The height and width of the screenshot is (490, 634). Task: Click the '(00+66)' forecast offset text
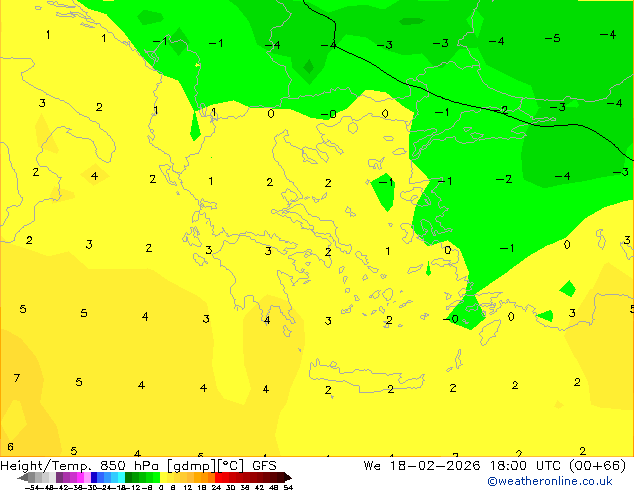tap(597, 466)
